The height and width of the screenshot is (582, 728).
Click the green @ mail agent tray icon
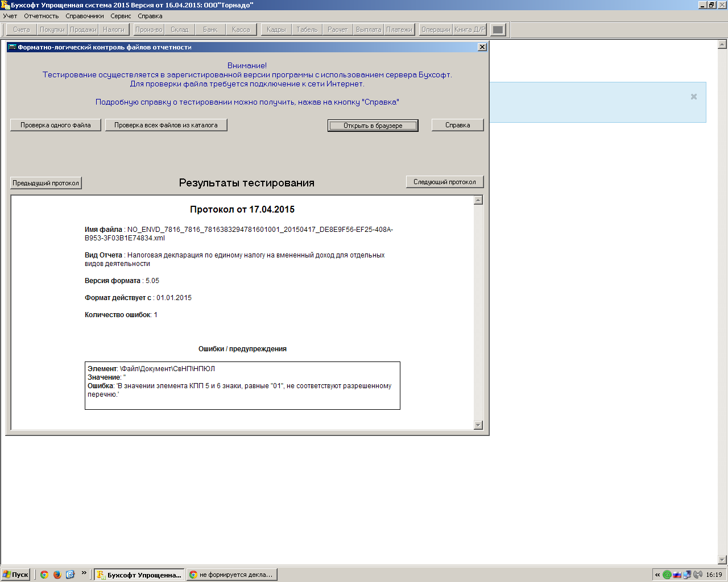(x=667, y=575)
